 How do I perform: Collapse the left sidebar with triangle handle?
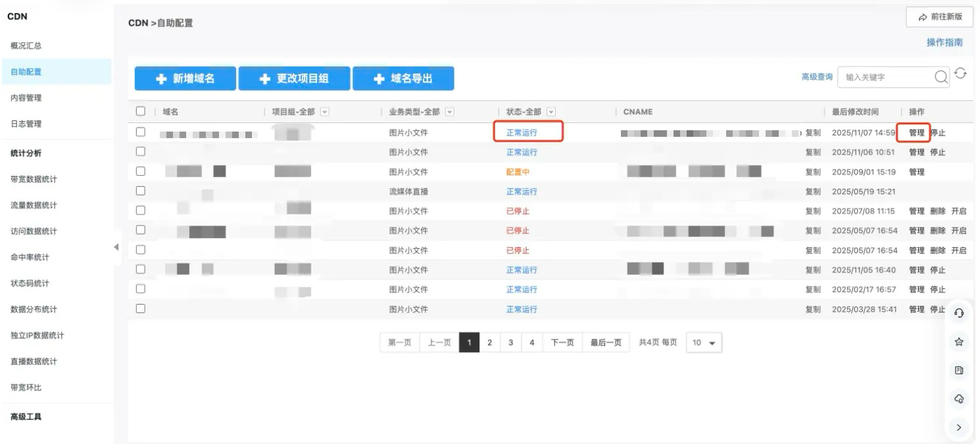click(x=116, y=247)
